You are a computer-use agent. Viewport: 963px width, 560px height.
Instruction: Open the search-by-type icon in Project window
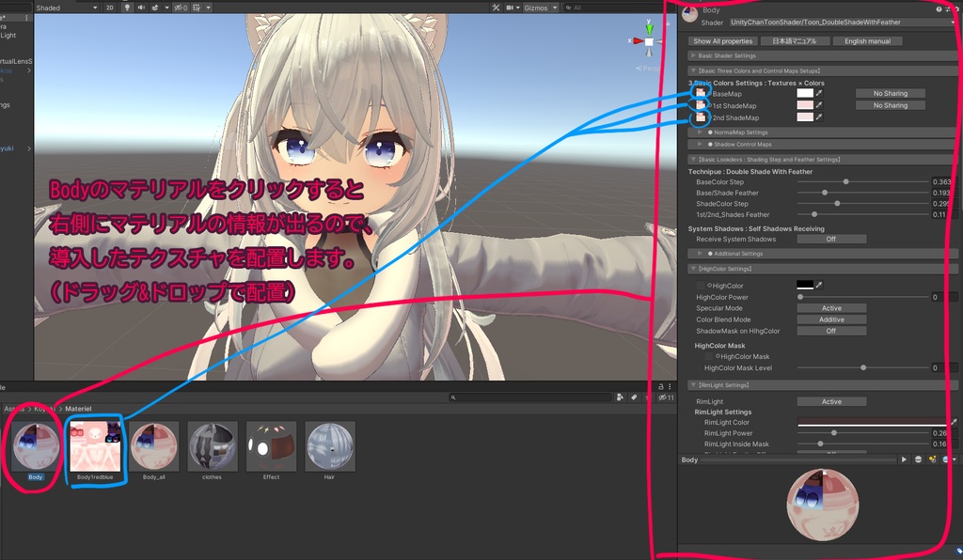point(621,397)
